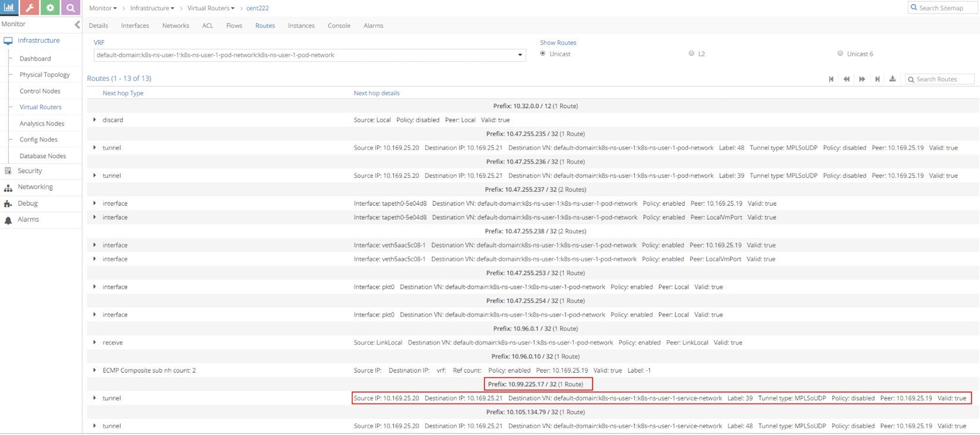Go to first page of routes

click(831, 79)
